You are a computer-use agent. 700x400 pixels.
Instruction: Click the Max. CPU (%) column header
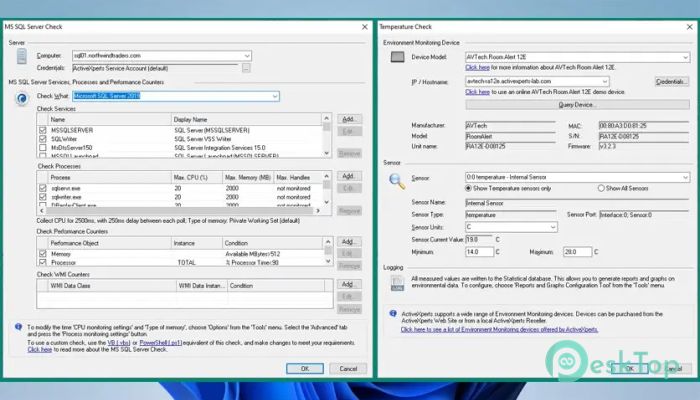coord(197,178)
